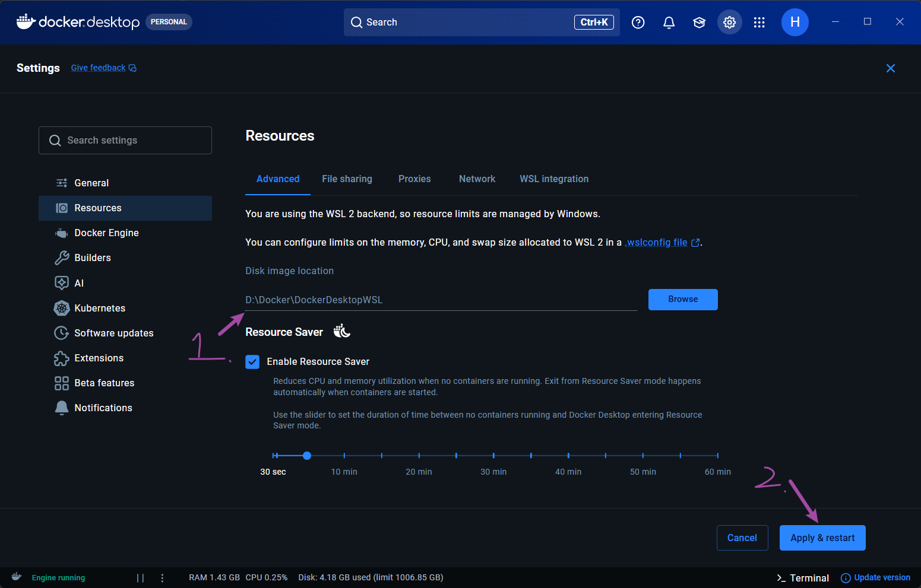Click the disk image location path field
Screen dimensions: 921x588
pyautogui.click(x=441, y=300)
